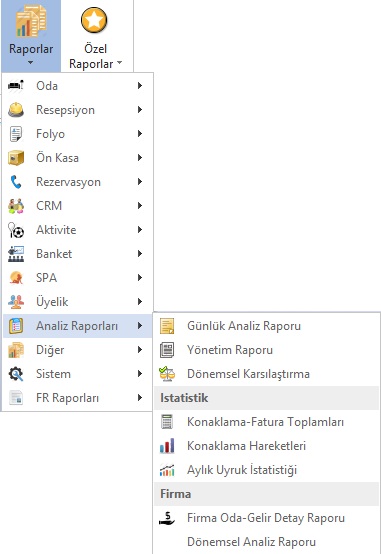381x554 pixels.
Task: Open the Özel Raporlar dropdown arrow
Action: tap(119, 63)
